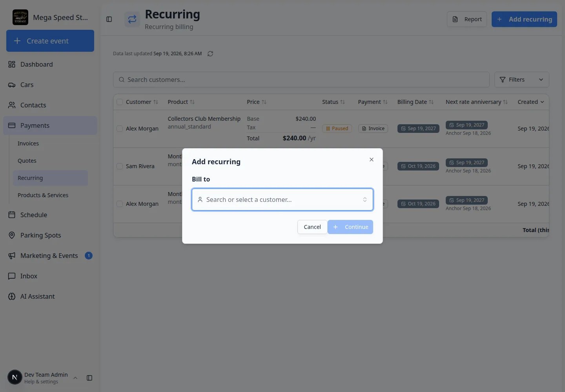Click the Create event button
This screenshot has height=392, width=565.
[50, 41]
